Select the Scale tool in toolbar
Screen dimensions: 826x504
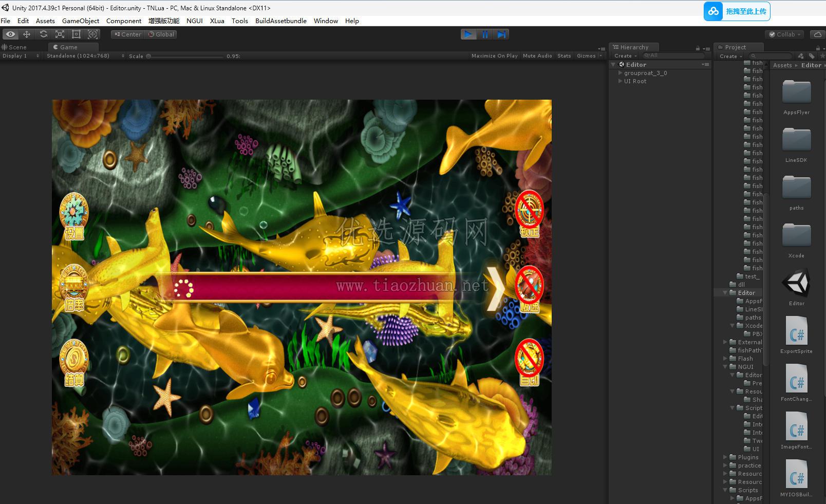60,34
